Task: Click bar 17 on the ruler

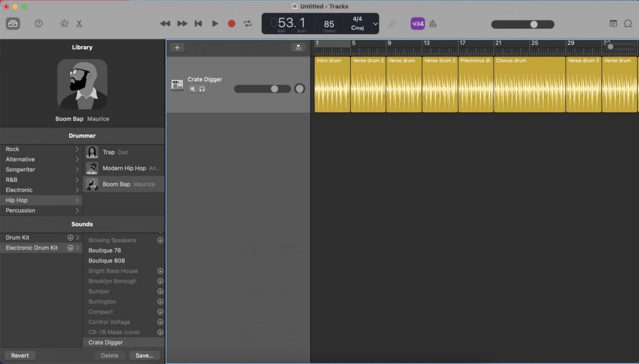Action: [x=462, y=43]
